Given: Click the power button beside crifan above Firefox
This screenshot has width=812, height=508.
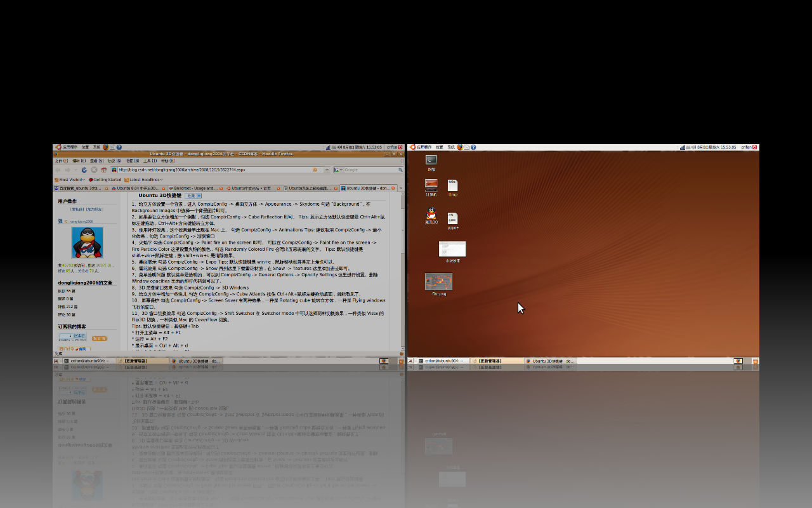Looking at the screenshot, I should [x=401, y=147].
